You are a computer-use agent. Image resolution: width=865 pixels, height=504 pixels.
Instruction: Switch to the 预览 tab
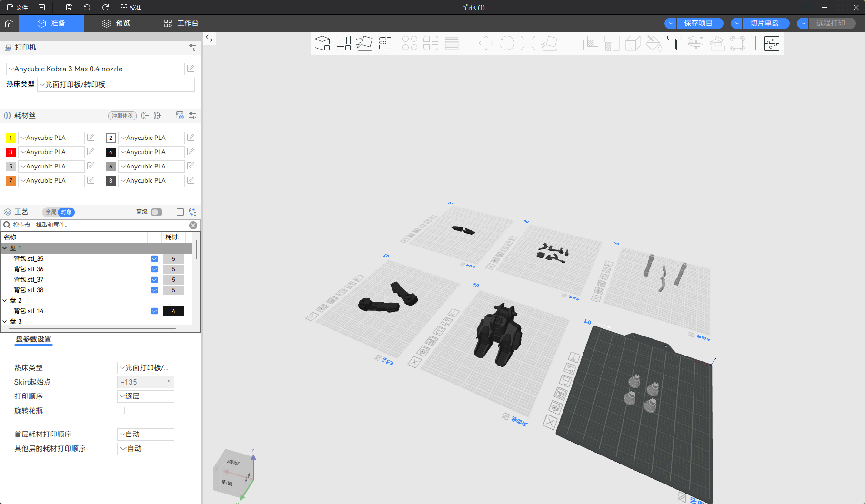(116, 23)
